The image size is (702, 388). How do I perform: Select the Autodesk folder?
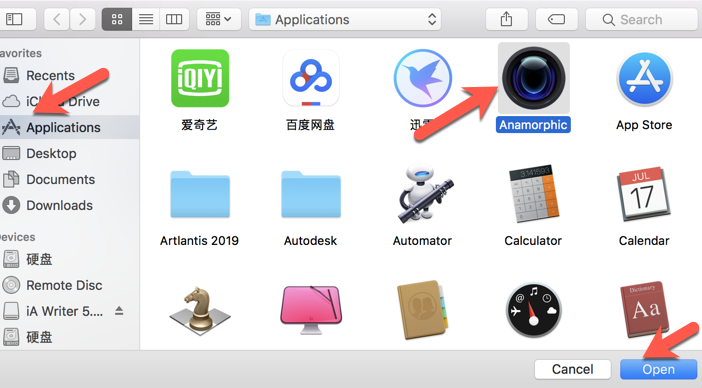click(311, 194)
